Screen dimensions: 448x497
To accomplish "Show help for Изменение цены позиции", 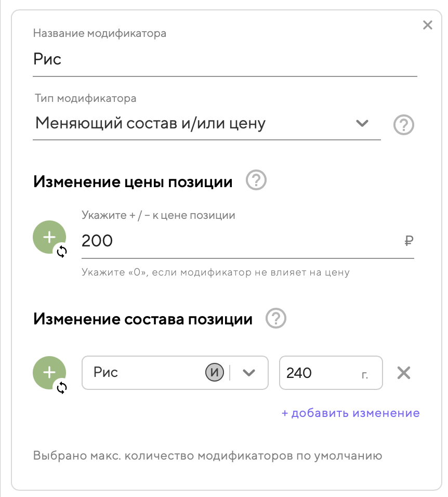I will pos(256,181).
